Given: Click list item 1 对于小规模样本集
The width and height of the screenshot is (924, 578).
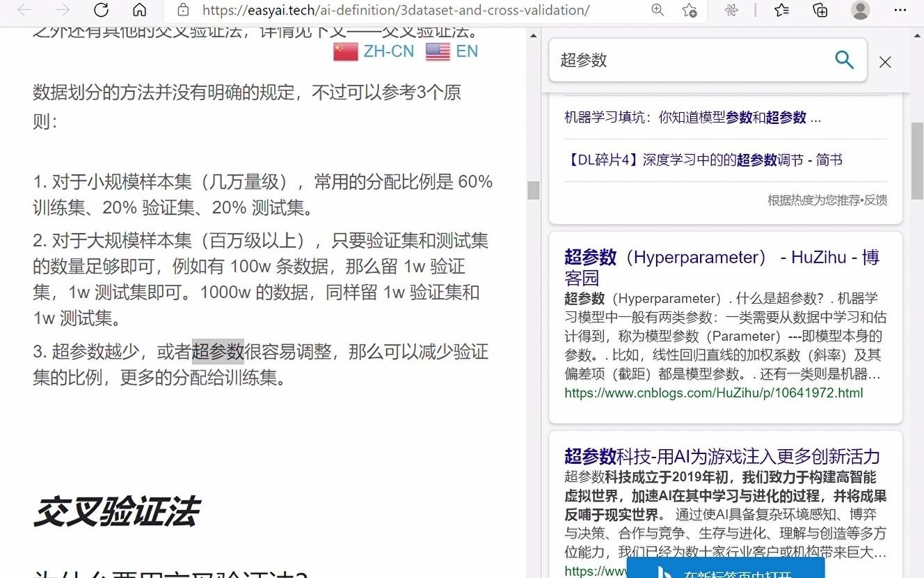Looking at the screenshot, I should 263,195.
